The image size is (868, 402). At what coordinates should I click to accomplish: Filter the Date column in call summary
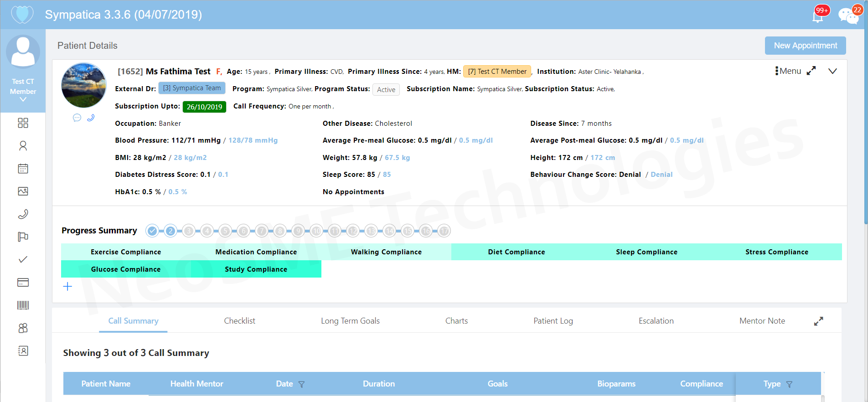(301, 384)
